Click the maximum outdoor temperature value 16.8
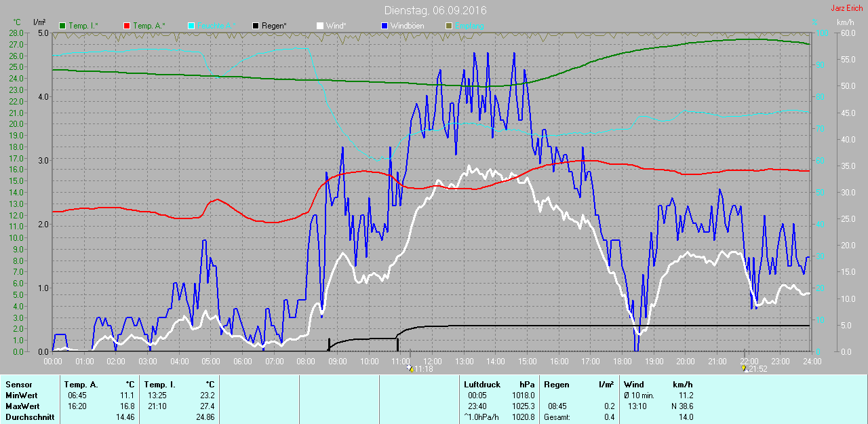The height and width of the screenshot is (424, 868). pyautogui.click(x=127, y=406)
